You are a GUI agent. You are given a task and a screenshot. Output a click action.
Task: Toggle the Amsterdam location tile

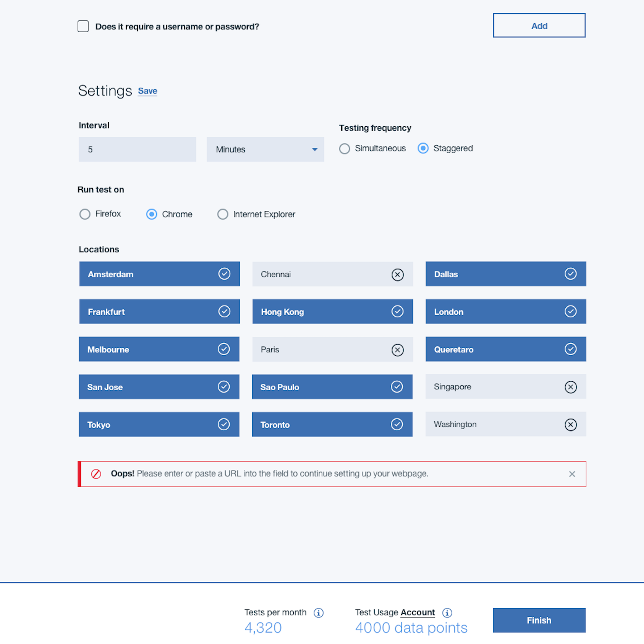tap(160, 274)
